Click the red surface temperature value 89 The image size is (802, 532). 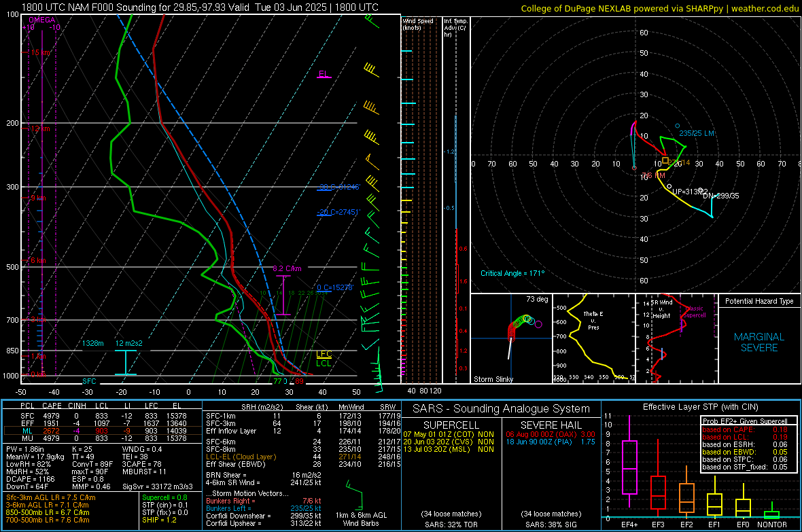(x=299, y=381)
